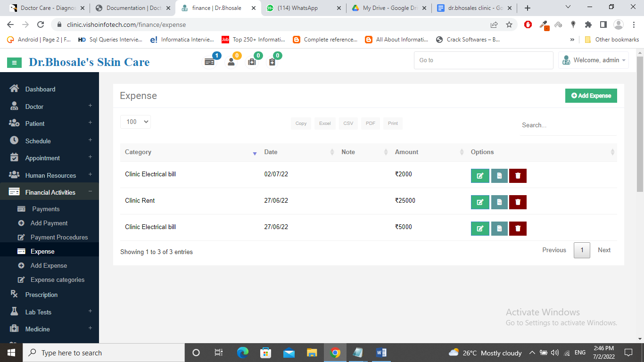The width and height of the screenshot is (644, 362).
Task: Click the expense Search input field
Action: pyautogui.click(x=568, y=125)
